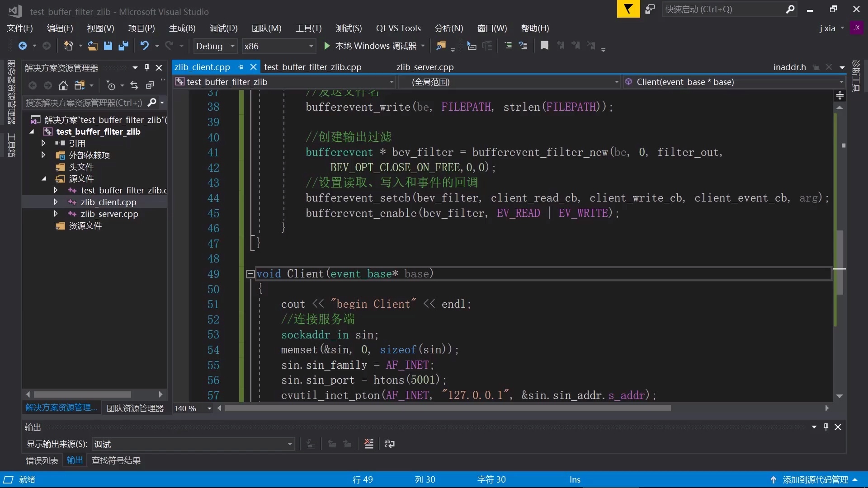Image resolution: width=868 pixels, height=488 pixels.
Task: Collapse the Client function outlining box
Action: (x=250, y=274)
